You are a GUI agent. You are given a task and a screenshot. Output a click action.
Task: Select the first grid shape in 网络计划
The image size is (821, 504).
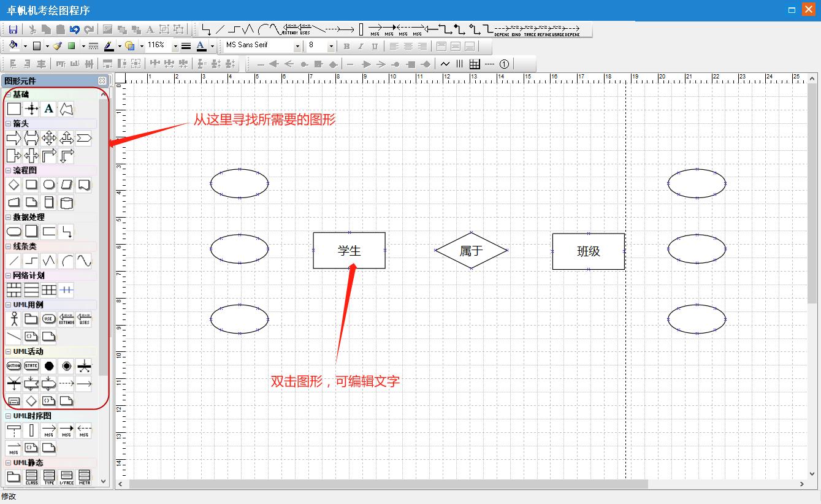[x=13, y=290]
